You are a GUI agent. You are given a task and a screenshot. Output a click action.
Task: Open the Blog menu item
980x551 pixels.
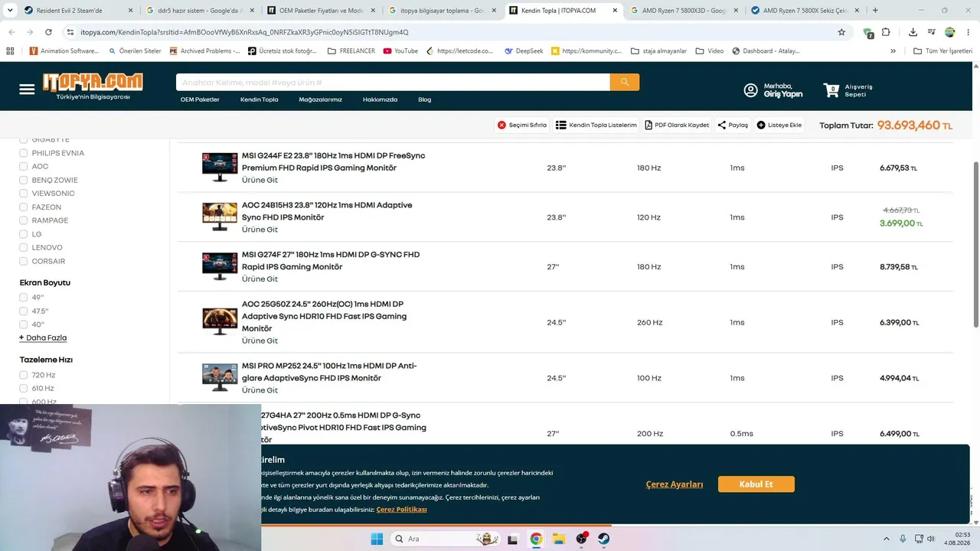tap(424, 99)
